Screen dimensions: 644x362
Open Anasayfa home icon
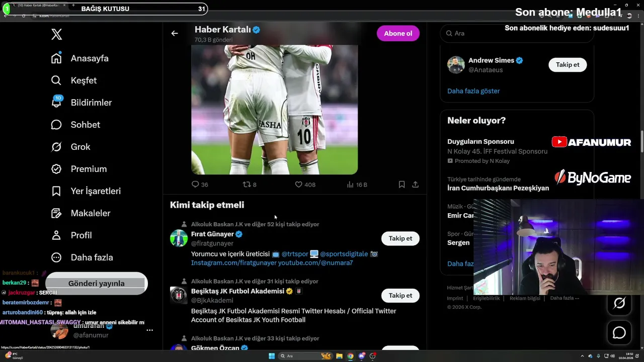(x=56, y=58)
